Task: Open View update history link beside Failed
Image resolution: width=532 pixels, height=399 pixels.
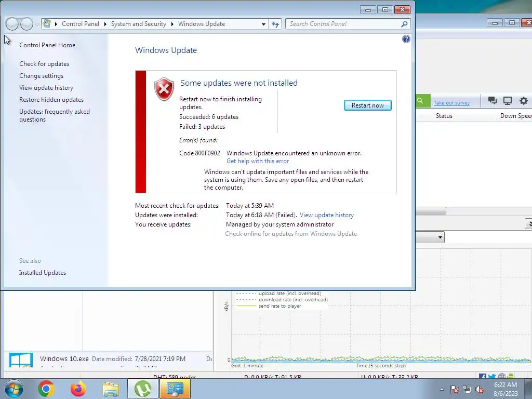Action: point(326,215)
